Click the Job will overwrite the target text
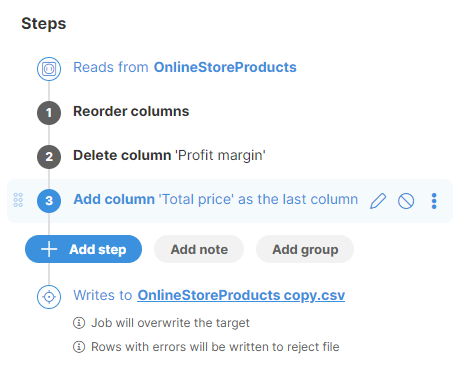Viewport: 462px width, 367px height. (170, 323)
